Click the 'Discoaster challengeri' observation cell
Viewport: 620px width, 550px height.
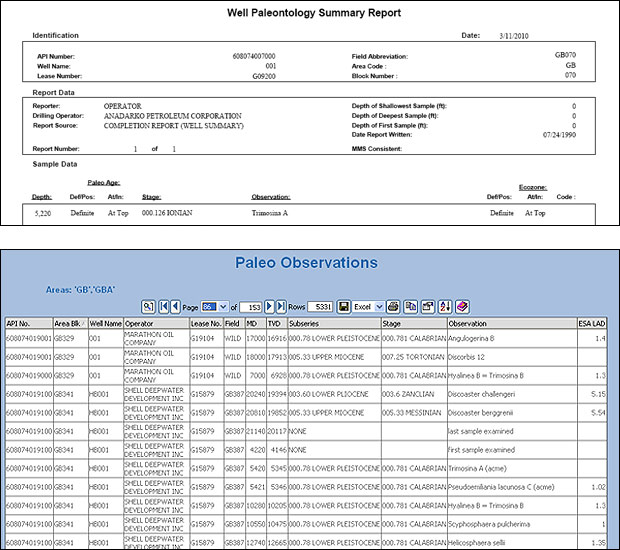512,394
